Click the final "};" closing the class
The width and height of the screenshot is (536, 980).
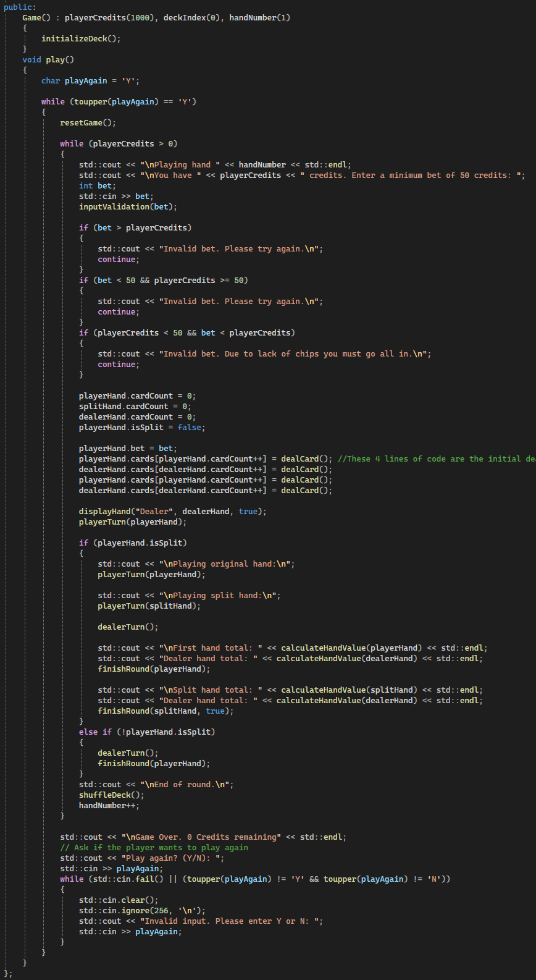point(8,973)
